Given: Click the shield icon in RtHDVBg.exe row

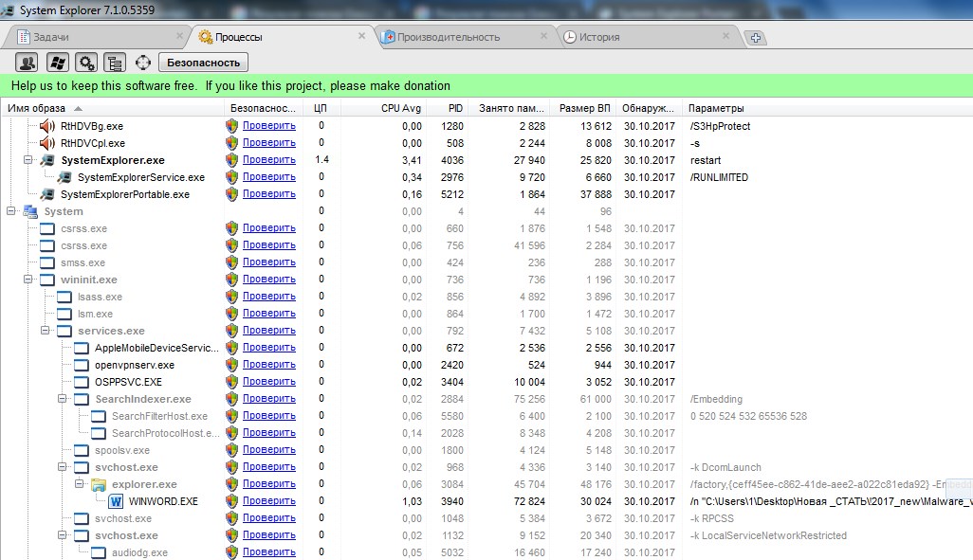Looking at the screenshot, I should 231,126.
